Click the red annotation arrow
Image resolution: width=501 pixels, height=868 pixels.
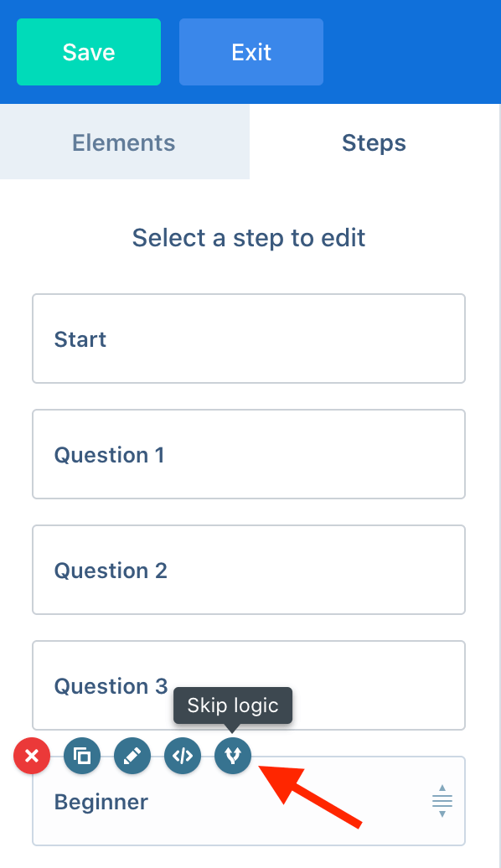tap(310, 796)
